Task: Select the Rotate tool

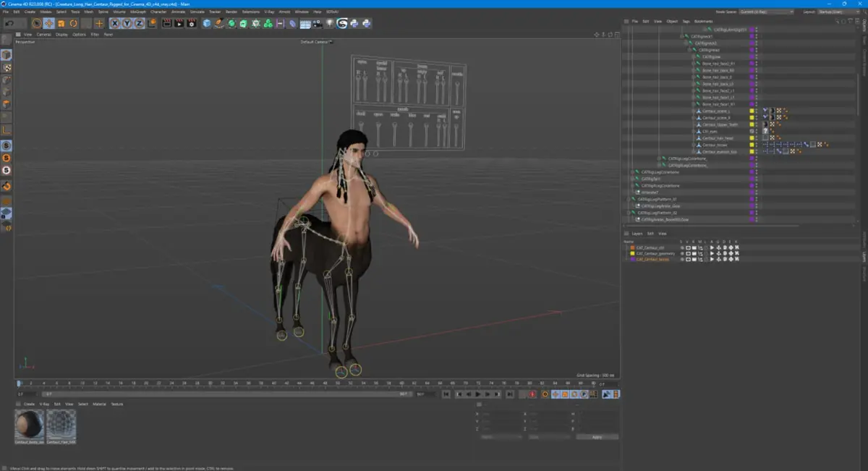Action: pos(73,23)
